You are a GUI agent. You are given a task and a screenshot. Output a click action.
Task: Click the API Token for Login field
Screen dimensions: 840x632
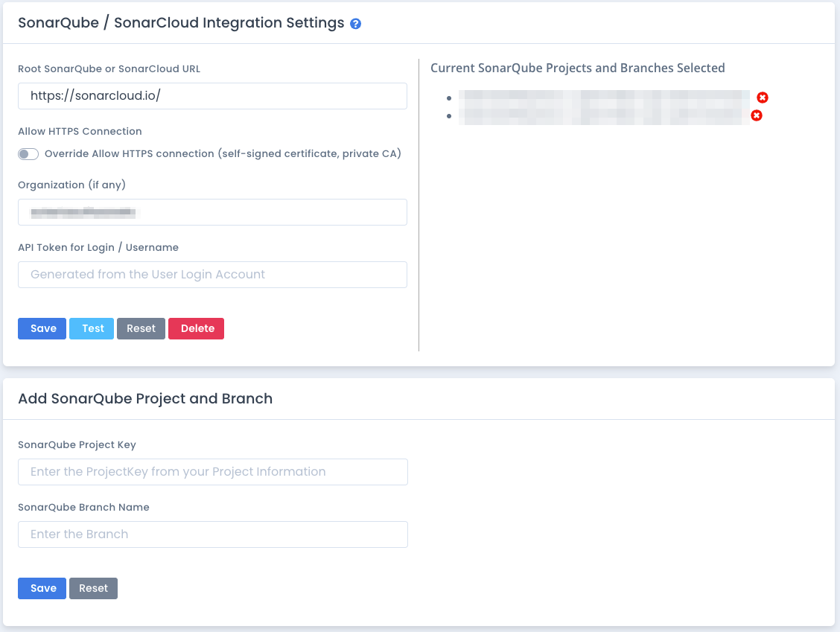(x=213, y=275)
